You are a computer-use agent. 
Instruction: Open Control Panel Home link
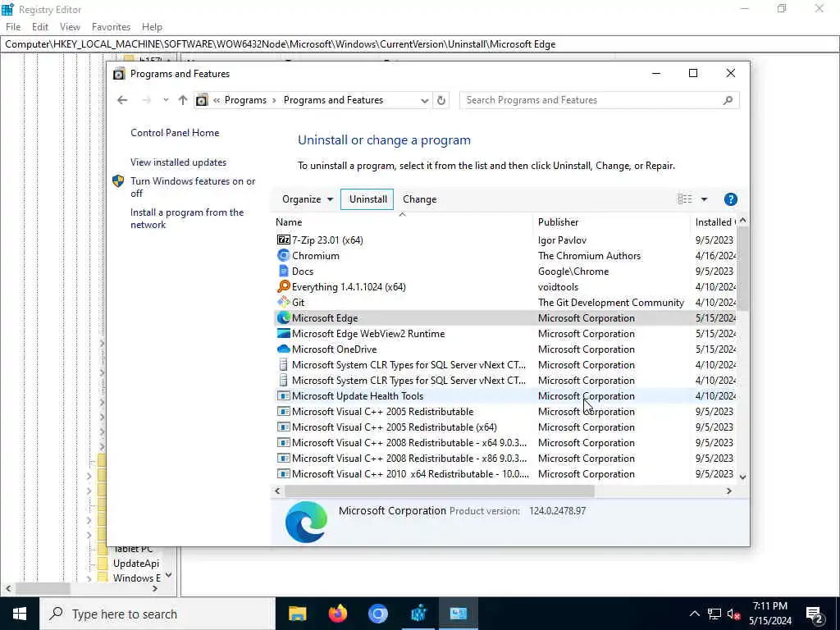[x=175, y=133]
